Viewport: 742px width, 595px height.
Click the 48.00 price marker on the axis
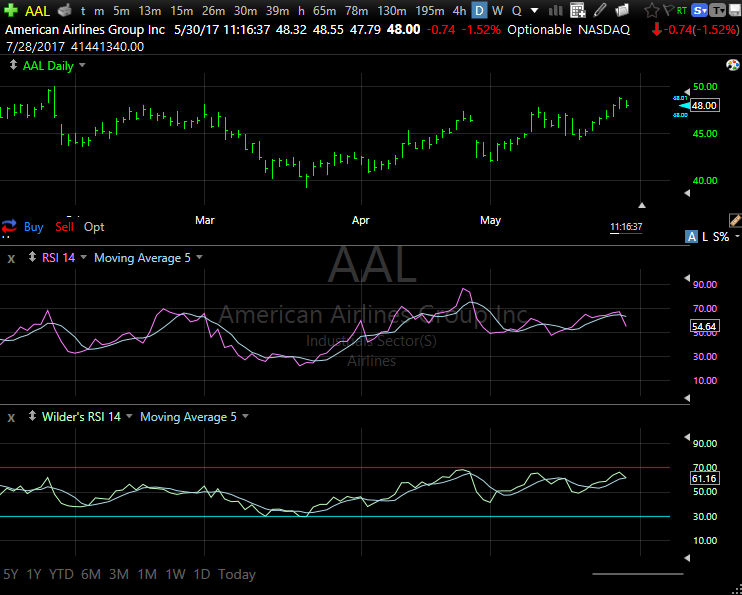coord(704,106)
